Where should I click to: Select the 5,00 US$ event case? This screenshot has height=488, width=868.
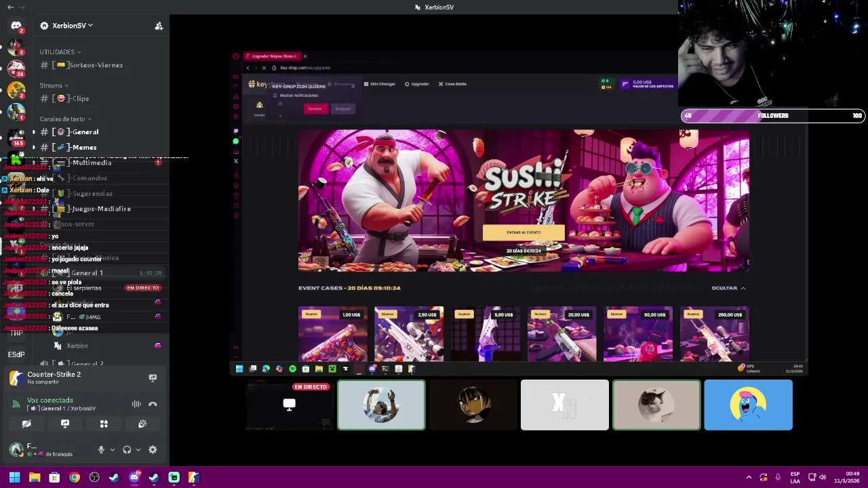point(486,333)
